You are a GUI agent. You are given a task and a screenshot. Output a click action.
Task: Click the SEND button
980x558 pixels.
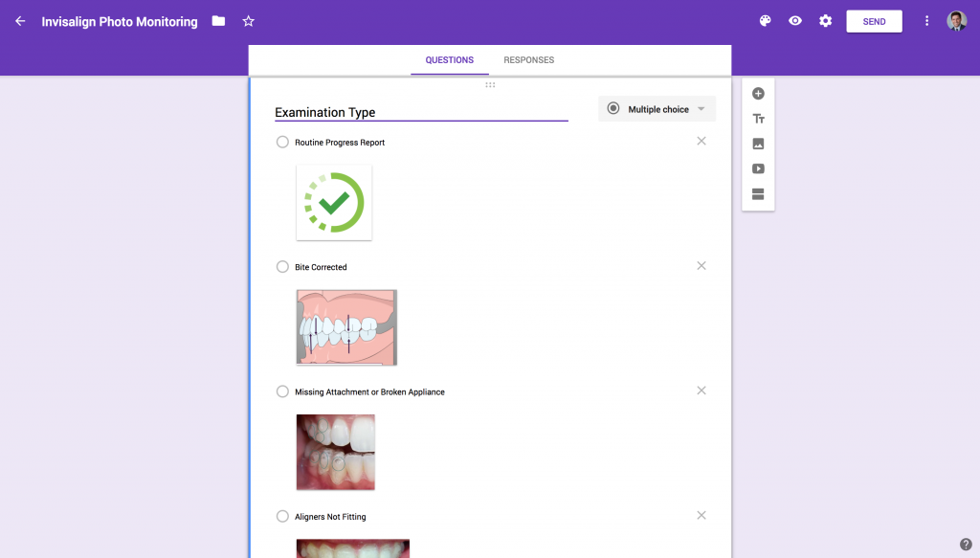874,21
